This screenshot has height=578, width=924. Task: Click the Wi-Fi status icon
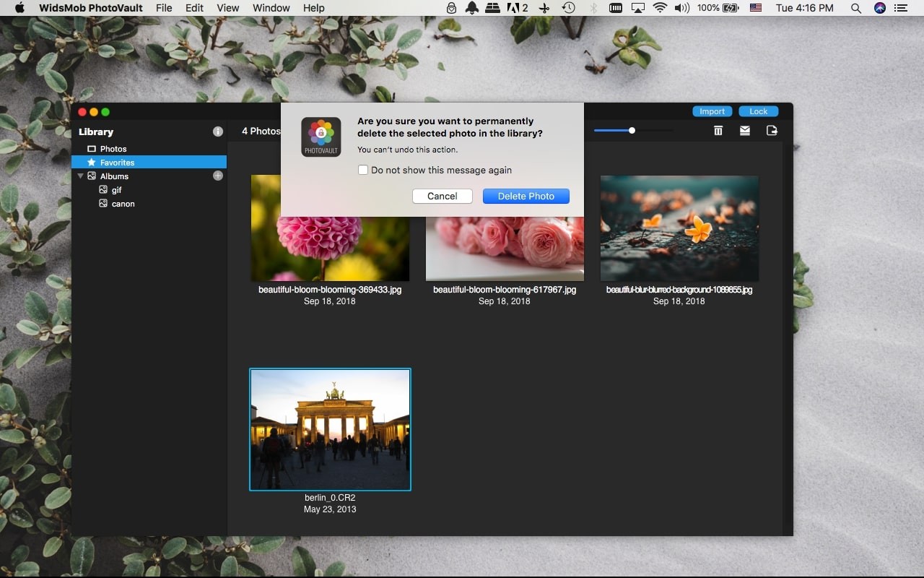(x=659, y=8)
